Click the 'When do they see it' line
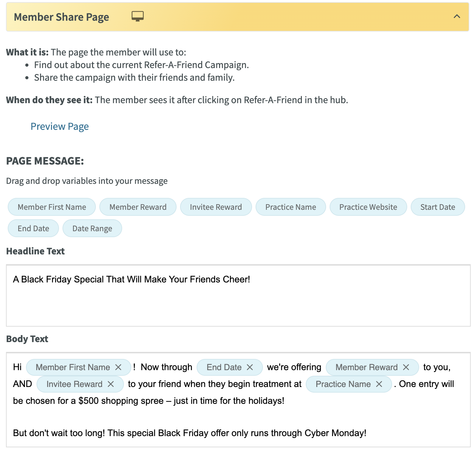 click(x=177, y=100)
